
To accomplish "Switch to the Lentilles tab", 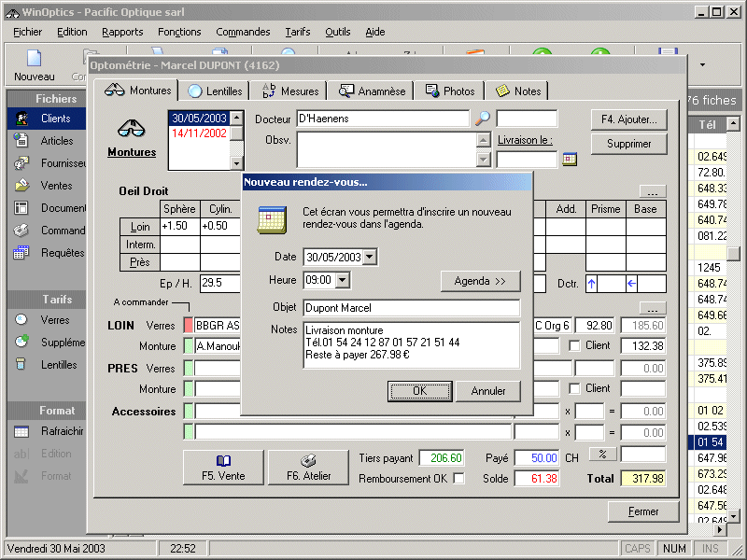I will [216, 91].
